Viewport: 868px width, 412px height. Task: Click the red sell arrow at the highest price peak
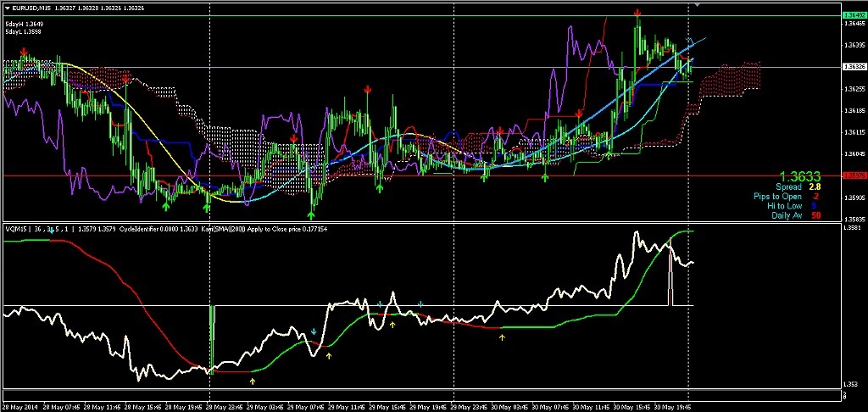(x=637, y=12)
